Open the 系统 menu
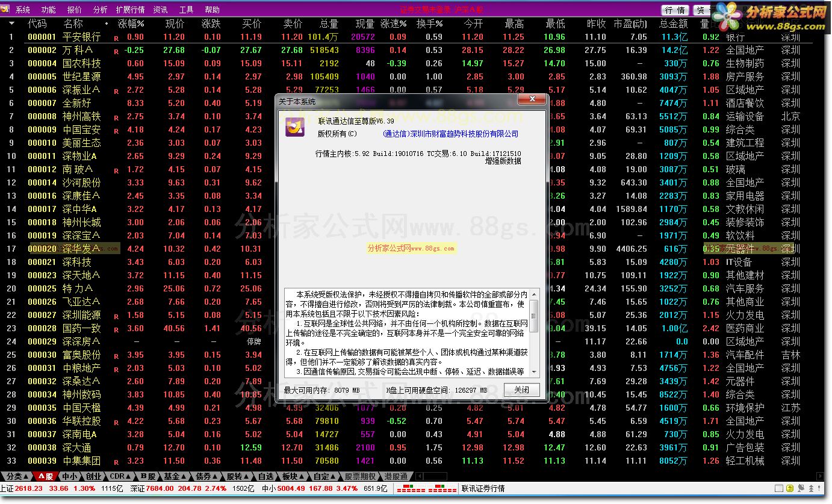The height and width of the screenshot is (504, 832). pos(23,10)
